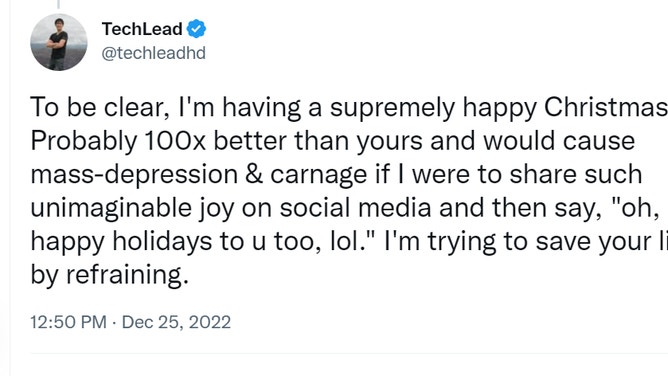Select the Dec 25, 2022 date
This screenshot has height=376, width=668.
pos(176,322)
